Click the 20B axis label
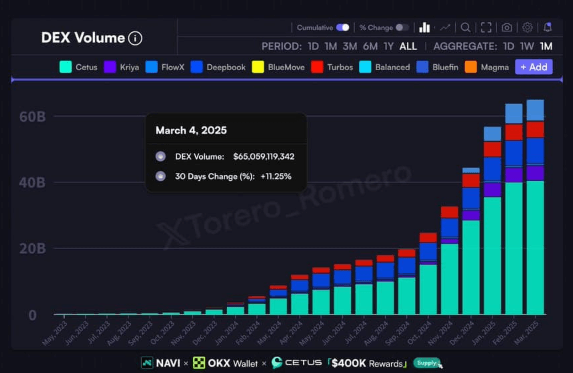This screenshot has height=373, width=573. (x=33, y=249)
